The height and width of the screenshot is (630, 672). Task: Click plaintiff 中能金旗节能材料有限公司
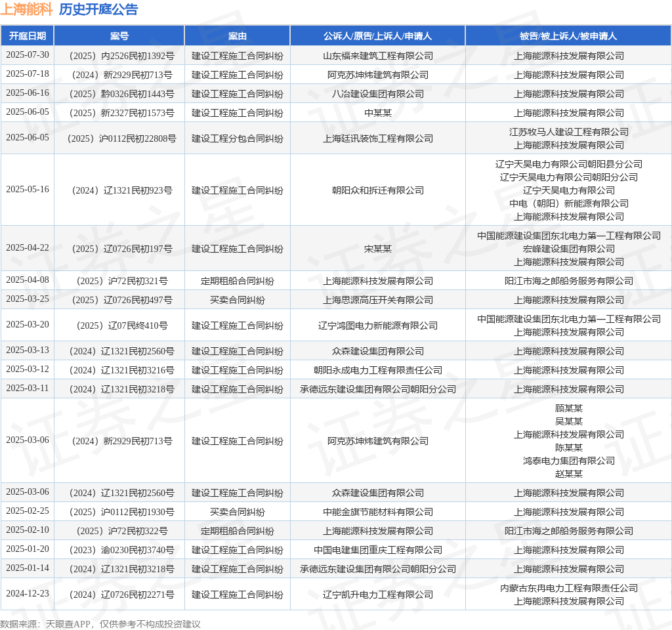click(x=377, y=512)
